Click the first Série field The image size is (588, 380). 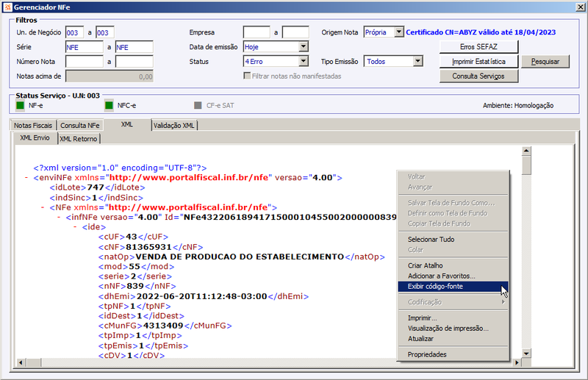coord(84,47)
